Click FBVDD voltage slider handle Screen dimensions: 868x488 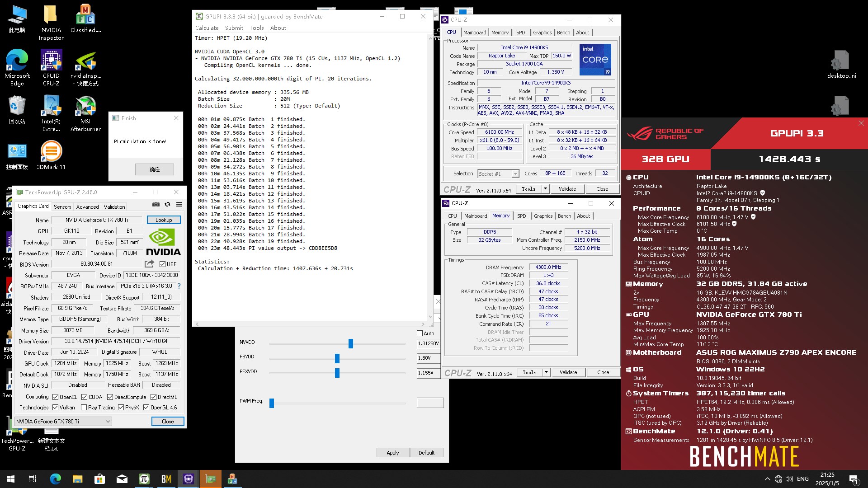click(x=337, y=358)
